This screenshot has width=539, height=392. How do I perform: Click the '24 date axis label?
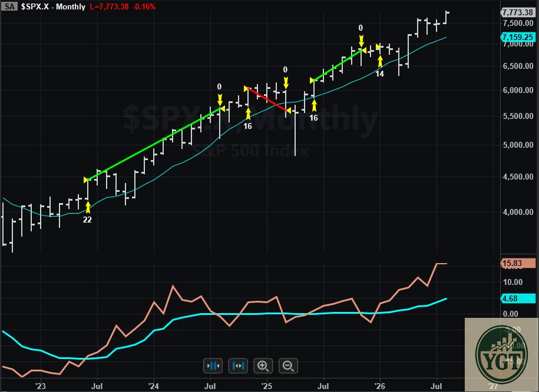coord(153,387)
